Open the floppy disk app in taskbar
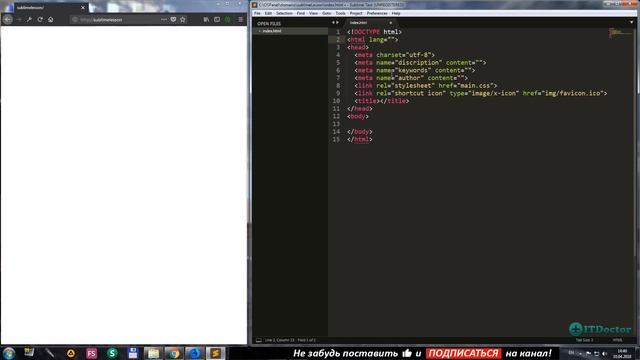The image size is (640, 360). point(133,353)
